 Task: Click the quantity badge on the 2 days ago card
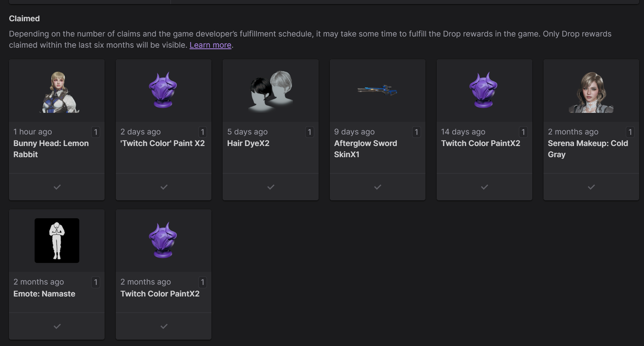click(203, 132)
